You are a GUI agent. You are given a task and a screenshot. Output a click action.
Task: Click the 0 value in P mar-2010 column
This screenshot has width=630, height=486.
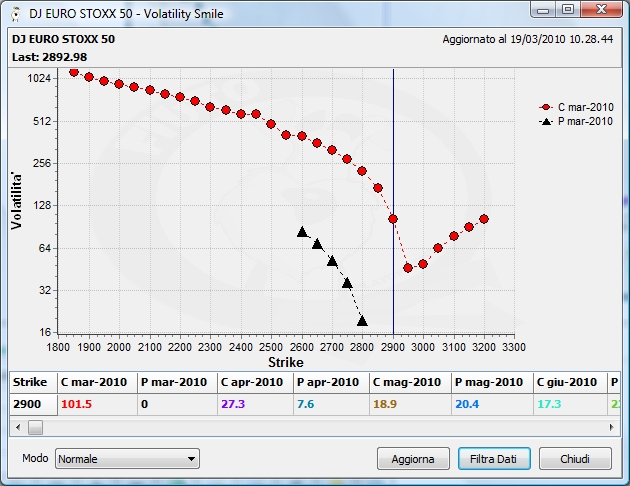[177, 404]
